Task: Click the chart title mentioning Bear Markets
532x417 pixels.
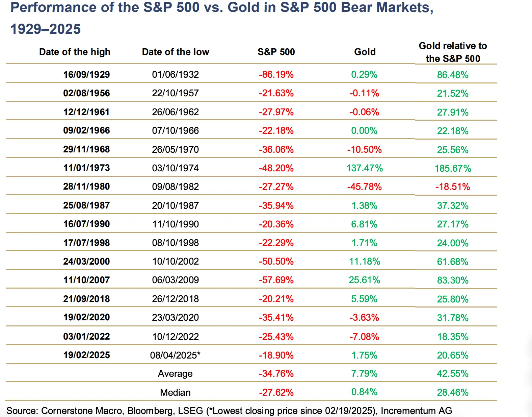Action: click(222, 18)
